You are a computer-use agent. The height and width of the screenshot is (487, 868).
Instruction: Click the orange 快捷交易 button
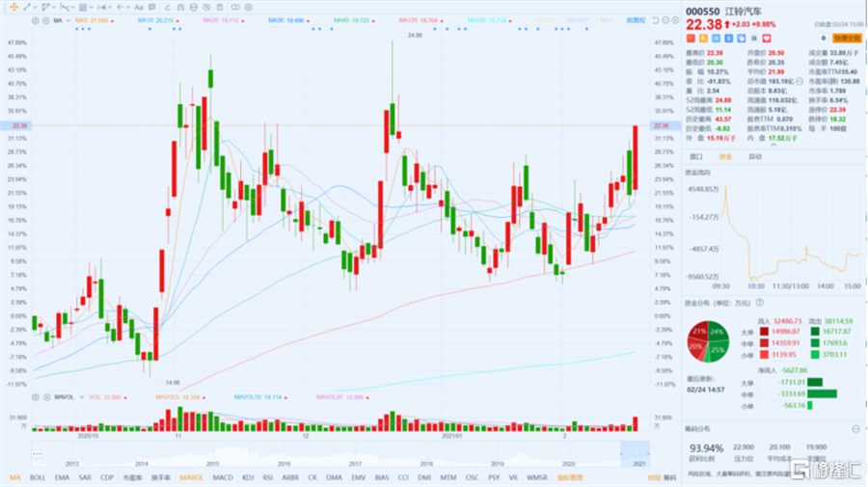click(x=847, y=39)
